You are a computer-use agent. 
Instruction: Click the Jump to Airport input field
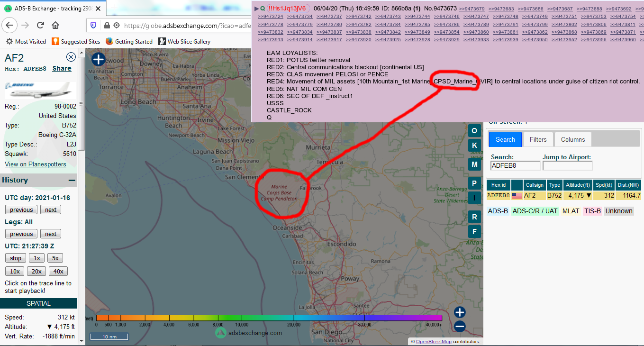click(567, 165)
